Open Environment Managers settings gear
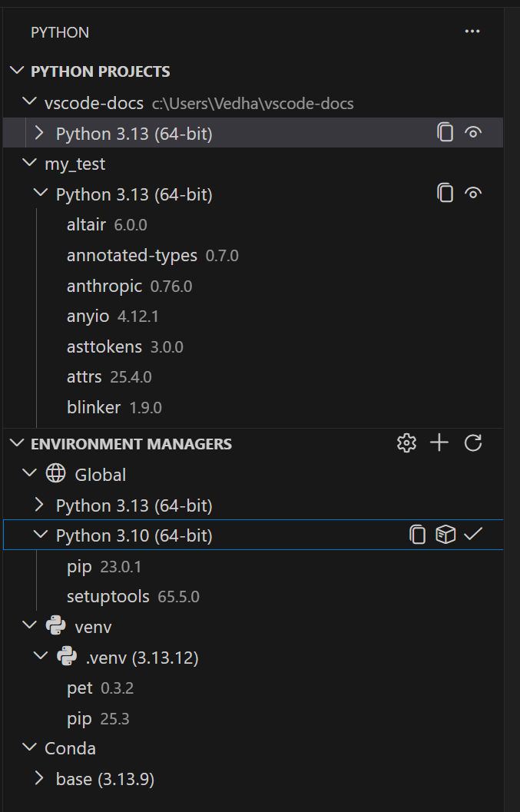The image size is (520, 812). coord(406,442)
